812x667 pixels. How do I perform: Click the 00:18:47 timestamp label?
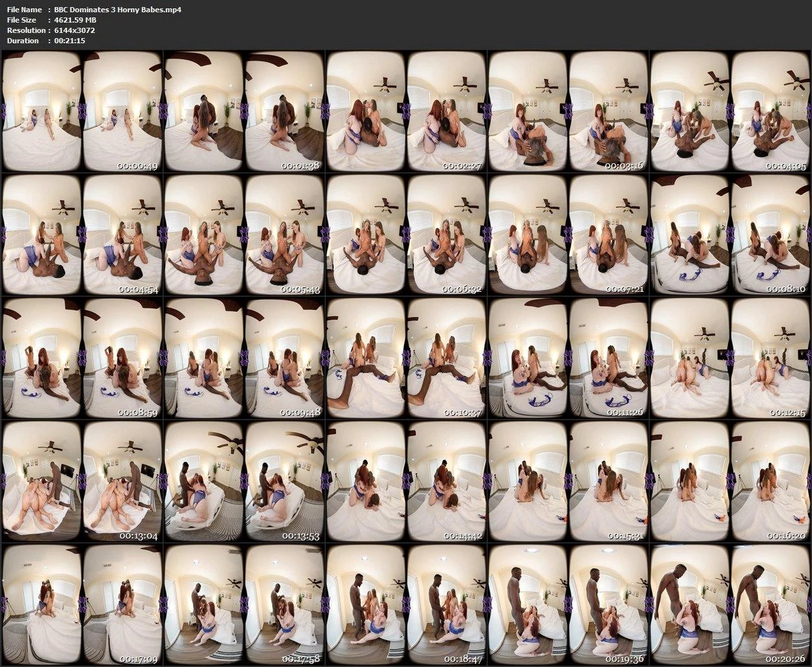(x=462, y=659)
